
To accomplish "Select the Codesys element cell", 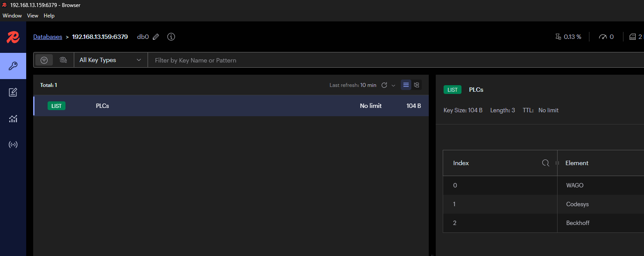I will click(601, 204).
